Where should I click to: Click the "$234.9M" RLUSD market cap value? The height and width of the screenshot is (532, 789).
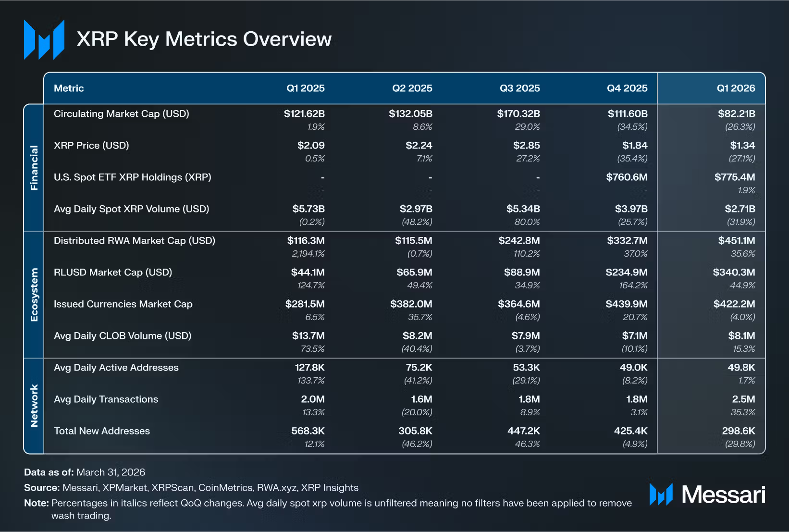[x=627, y=272]
